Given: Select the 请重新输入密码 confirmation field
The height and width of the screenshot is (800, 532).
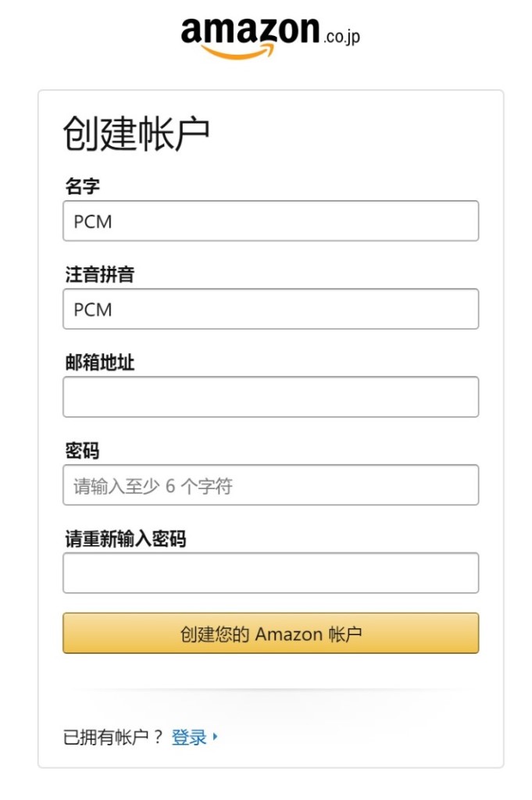Looking at the screenshot, I should (271, 573).
